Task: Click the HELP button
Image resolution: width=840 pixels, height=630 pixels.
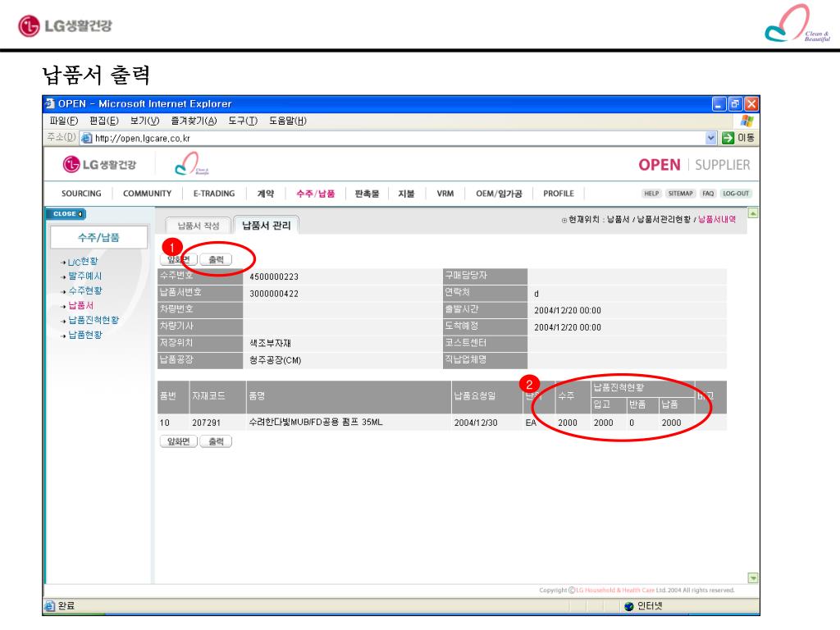Action: [651, 194]
